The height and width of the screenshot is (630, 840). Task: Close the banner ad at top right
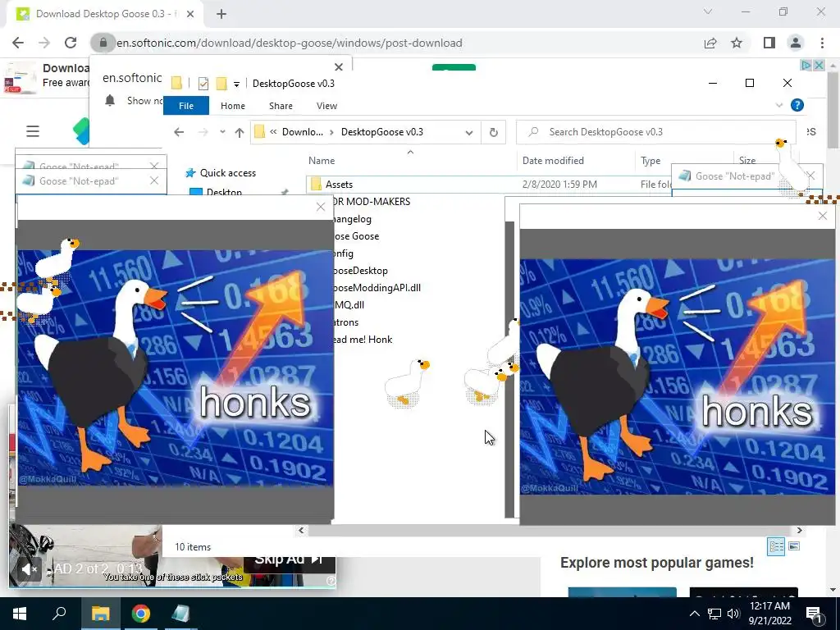click(x=819, y=66)
